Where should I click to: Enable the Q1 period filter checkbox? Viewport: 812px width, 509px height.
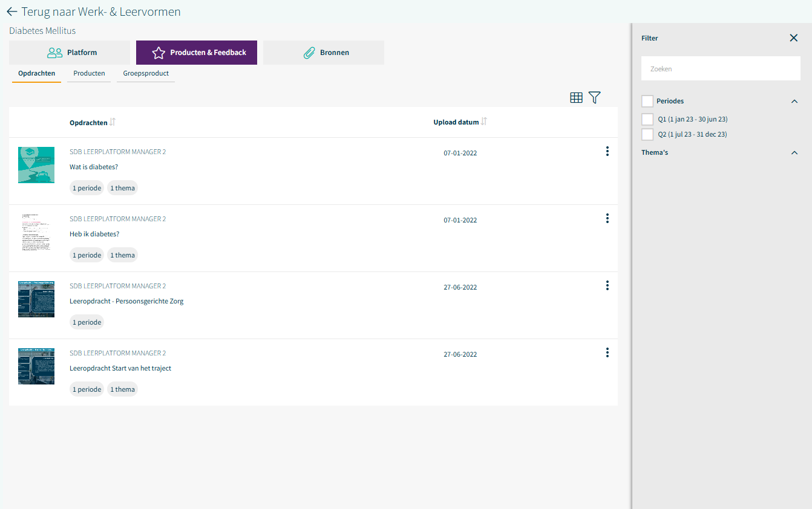647,119
